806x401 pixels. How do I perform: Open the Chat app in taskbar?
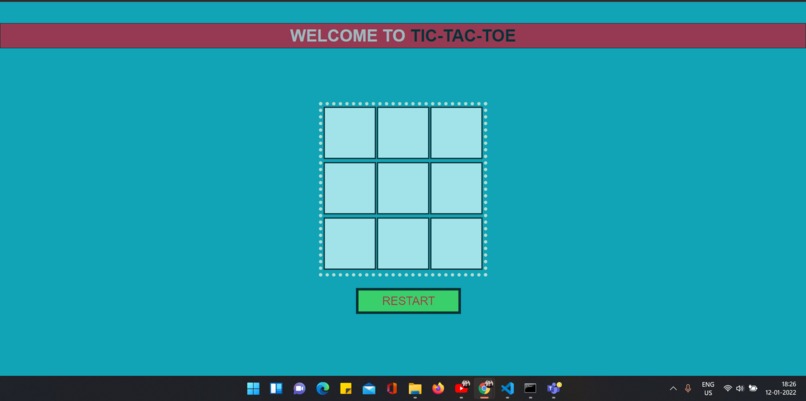tap(299, 389)
